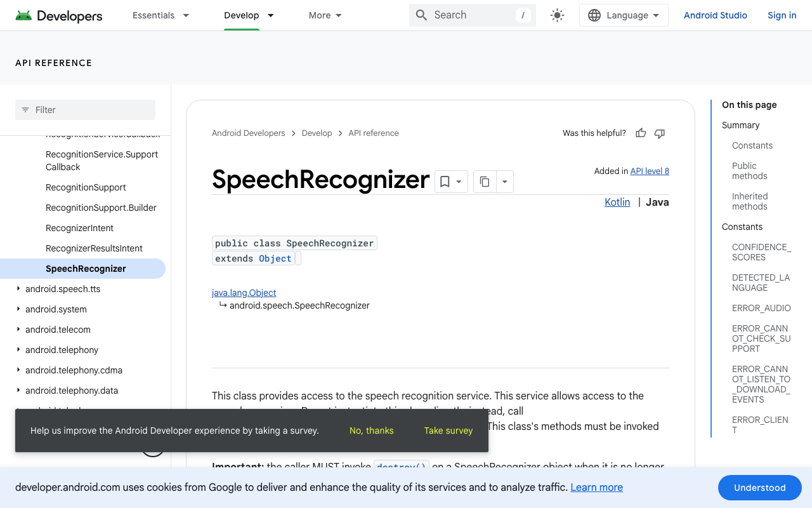812x508 pixels.
Task: Click the java.lang.Object link
Action: point(244,293)
